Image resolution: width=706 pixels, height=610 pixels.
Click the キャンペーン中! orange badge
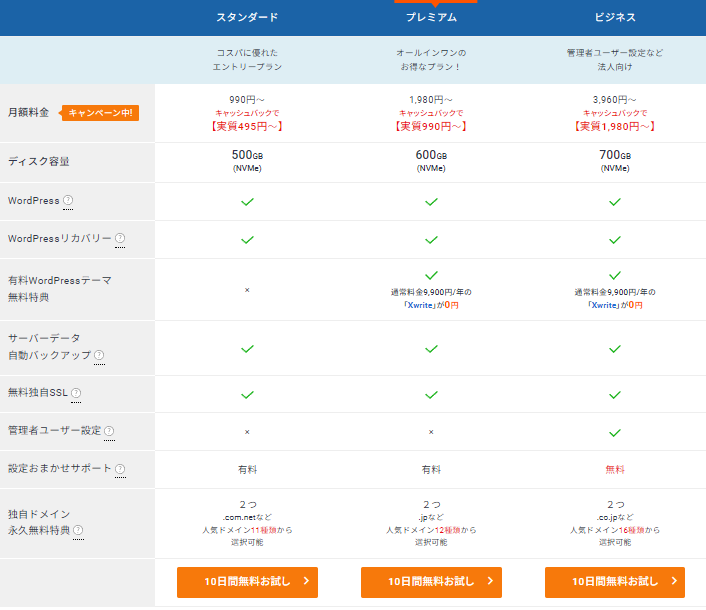point(100,113)
